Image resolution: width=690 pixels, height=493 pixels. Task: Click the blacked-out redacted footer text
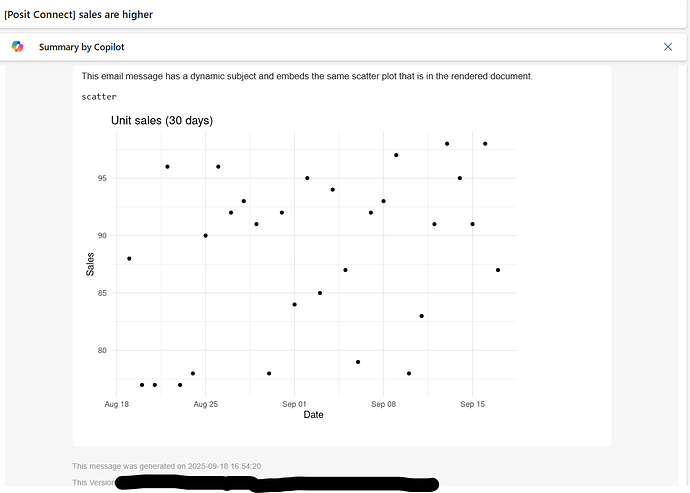pyautogui.click(x=275, y=484)
